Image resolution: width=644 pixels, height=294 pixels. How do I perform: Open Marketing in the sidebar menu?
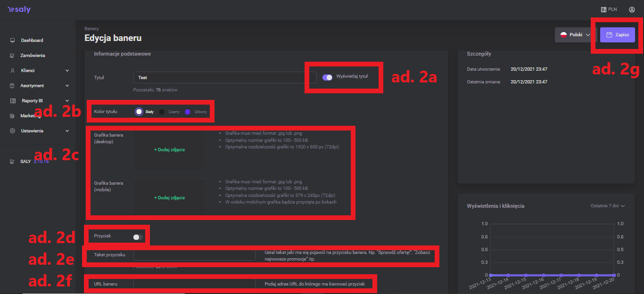pyautogui.click(x=31, y=116)
